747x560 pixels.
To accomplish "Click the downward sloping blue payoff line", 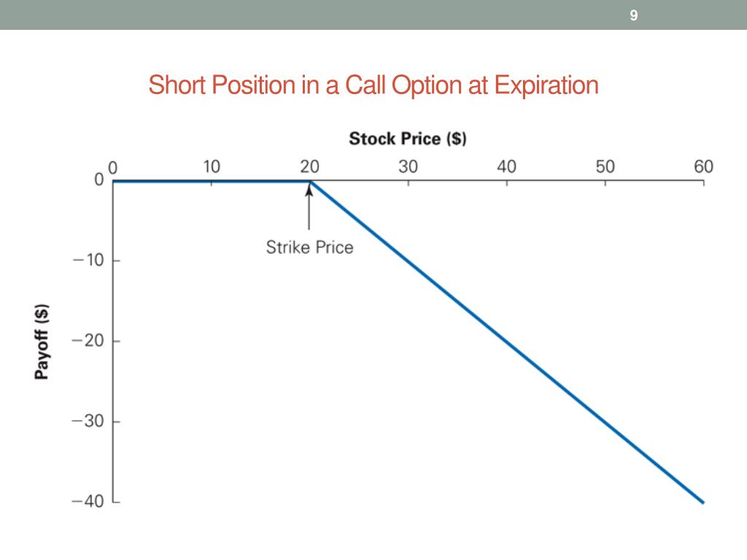I will pos(507,341).
